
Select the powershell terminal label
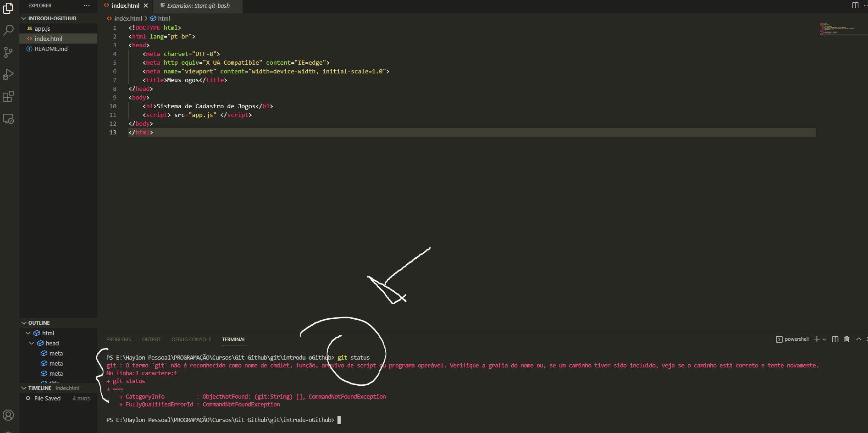[792, 339]
